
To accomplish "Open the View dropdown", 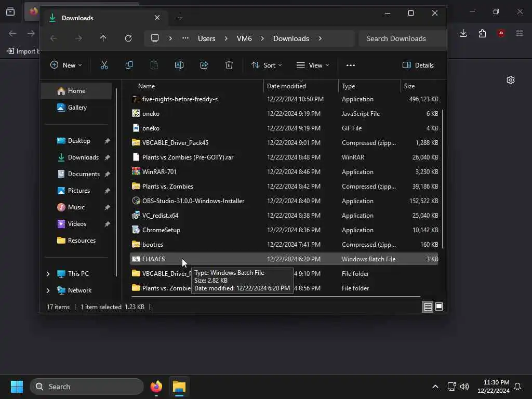I will [313, 65].
